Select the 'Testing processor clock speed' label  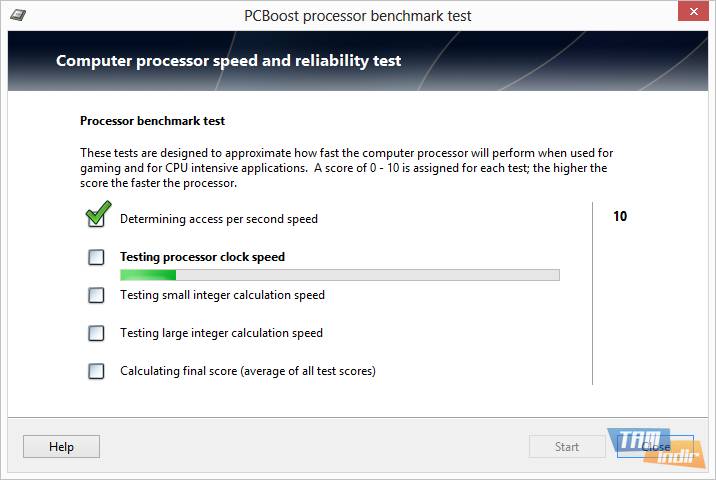click(202, 257)
